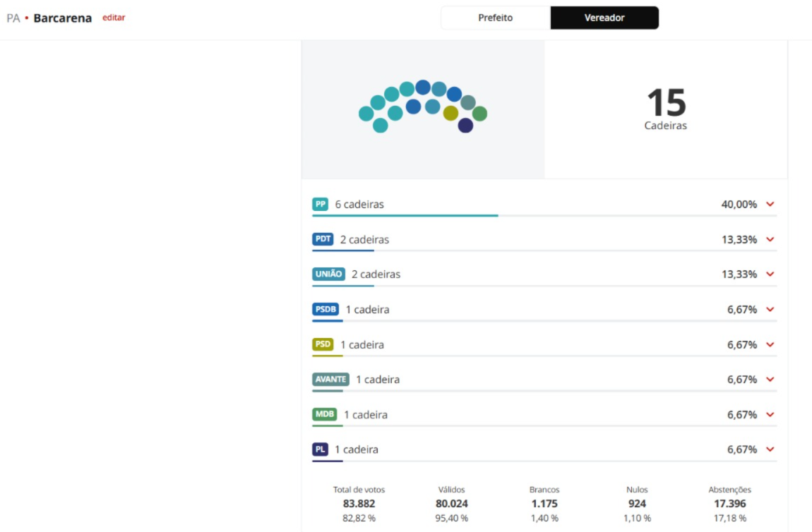Expand the PP 40,00% row chevron
Screen dimensions: 812x532
click(770, 204)
